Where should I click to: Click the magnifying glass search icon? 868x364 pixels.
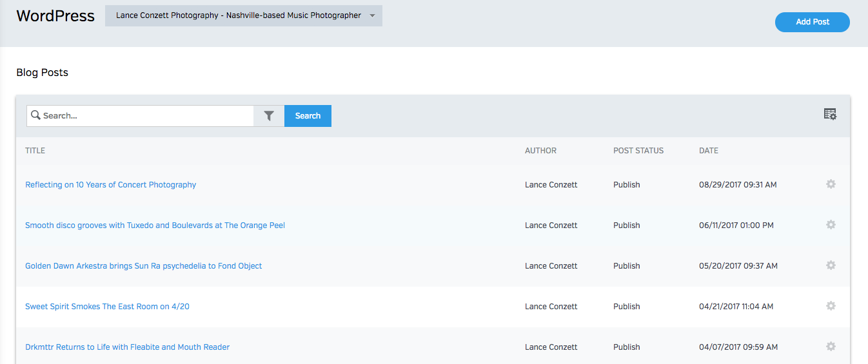35,116
